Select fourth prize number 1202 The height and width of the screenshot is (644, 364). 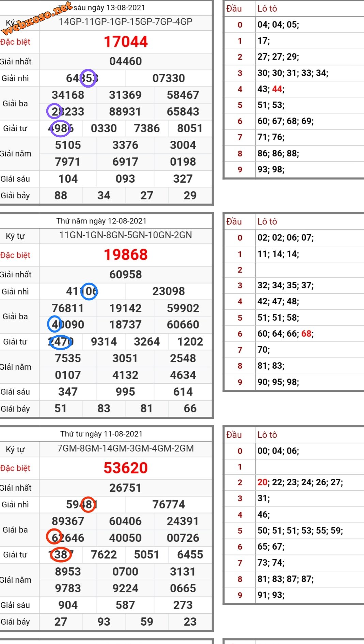(190, 342)
